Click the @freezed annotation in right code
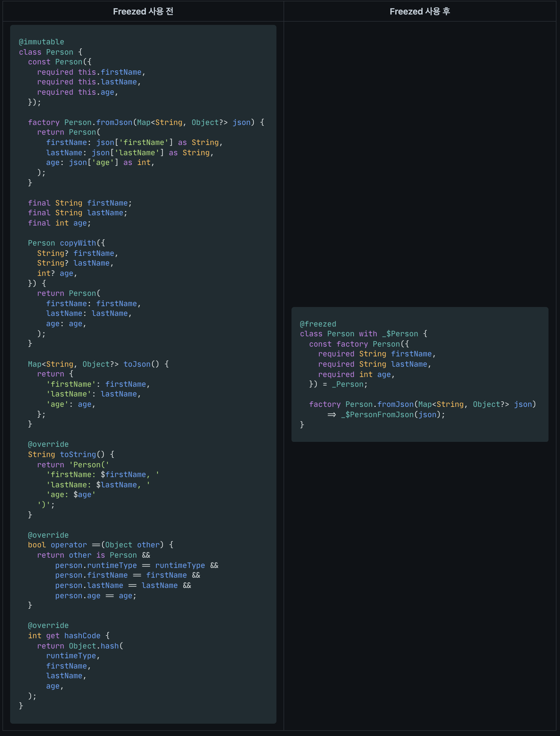The image size is (560, 736). (318, 324)
